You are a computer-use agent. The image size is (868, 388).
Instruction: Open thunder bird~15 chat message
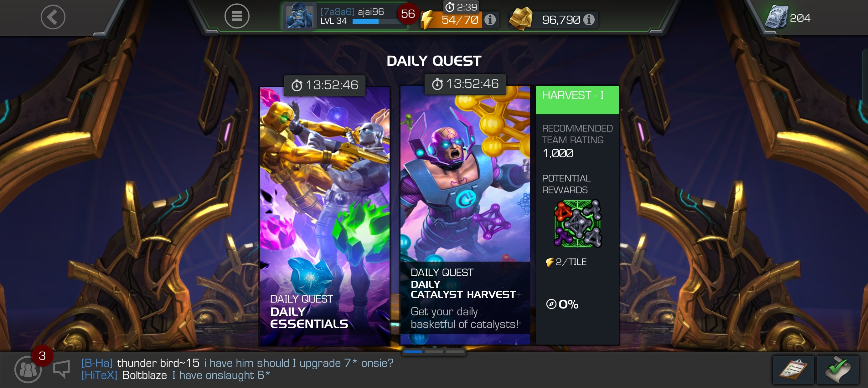238,363
